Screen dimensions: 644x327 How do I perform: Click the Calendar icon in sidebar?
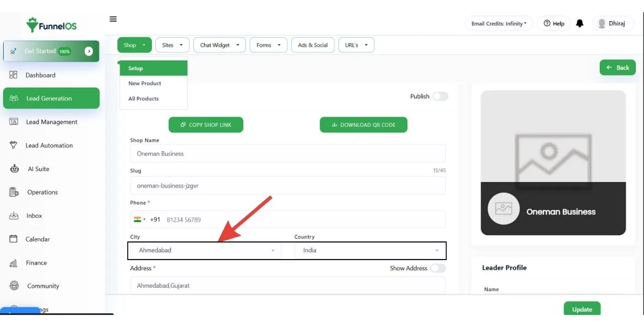coord(14,239)
